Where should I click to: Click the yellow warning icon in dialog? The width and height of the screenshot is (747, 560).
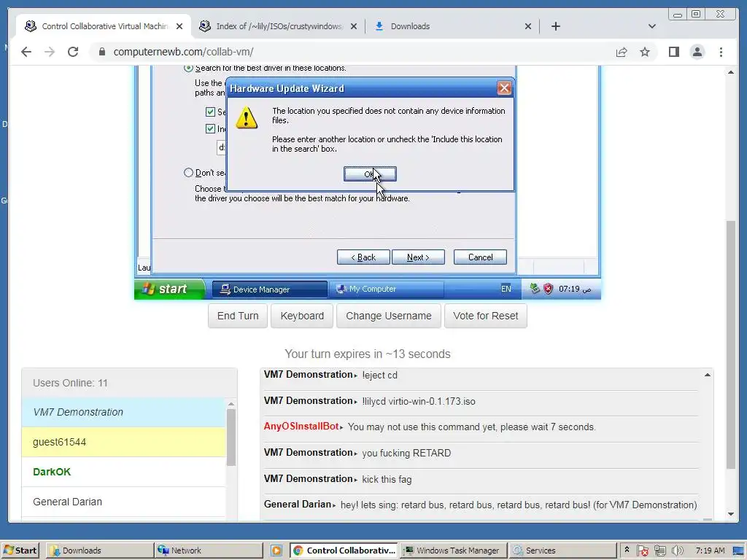[x=247, y=117]
